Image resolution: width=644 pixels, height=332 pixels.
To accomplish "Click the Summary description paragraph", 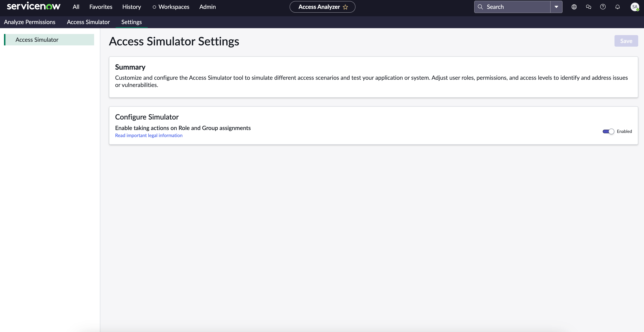I will point(371,81).
